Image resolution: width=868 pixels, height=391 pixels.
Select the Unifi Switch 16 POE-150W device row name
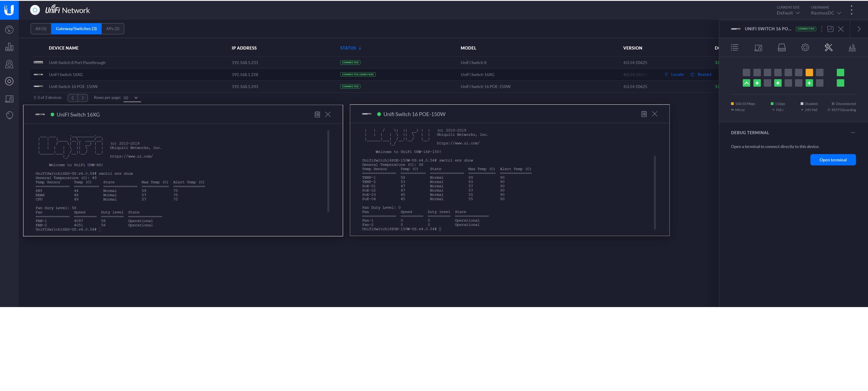[x=73, y=86]
